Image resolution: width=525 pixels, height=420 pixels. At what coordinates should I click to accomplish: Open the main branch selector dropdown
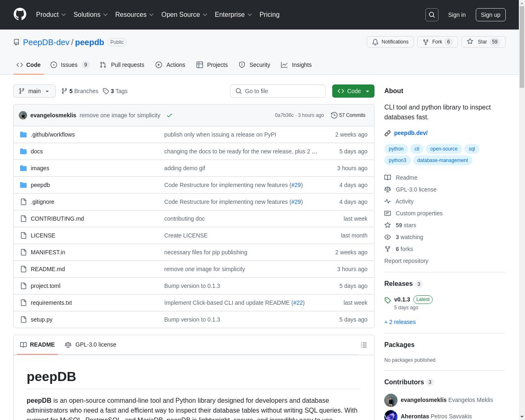tap(34, 91)
